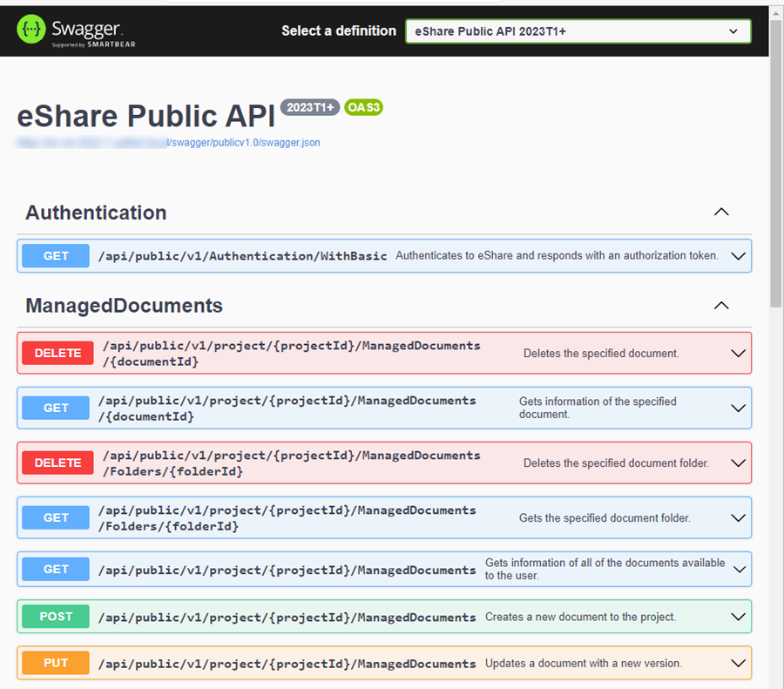Expand arrow for Creates a new document

click(x=738, y=617)
